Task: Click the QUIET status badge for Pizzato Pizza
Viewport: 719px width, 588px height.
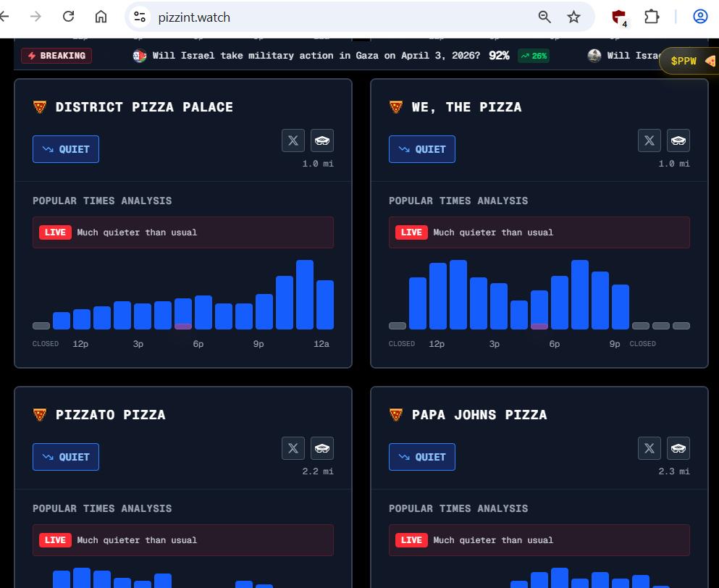Action: [x=66, y=457]
